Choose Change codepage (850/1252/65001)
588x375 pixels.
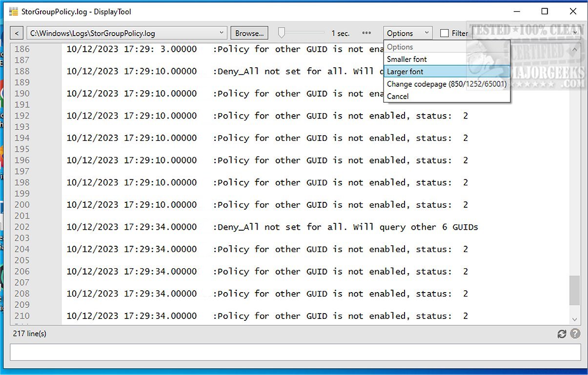446,84
